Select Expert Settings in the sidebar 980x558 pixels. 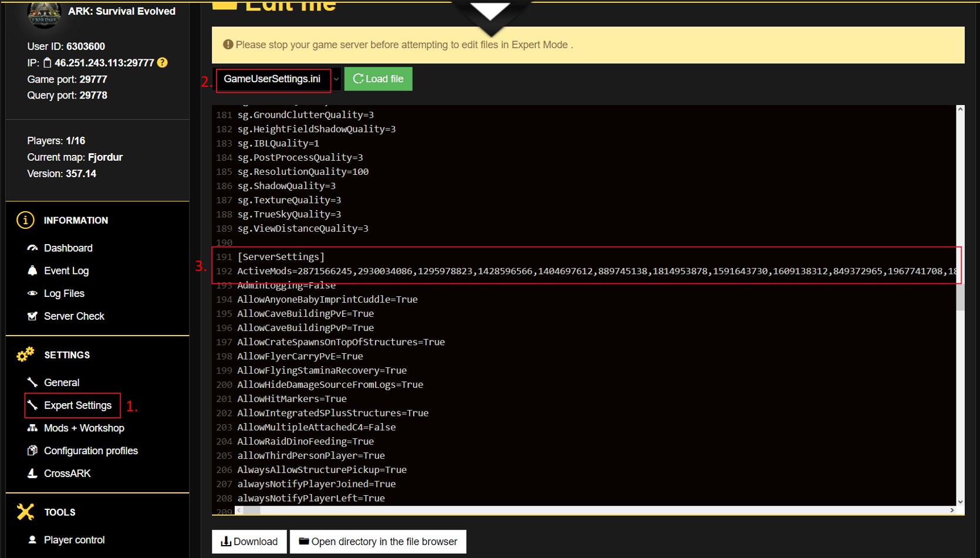click(77, 405)
